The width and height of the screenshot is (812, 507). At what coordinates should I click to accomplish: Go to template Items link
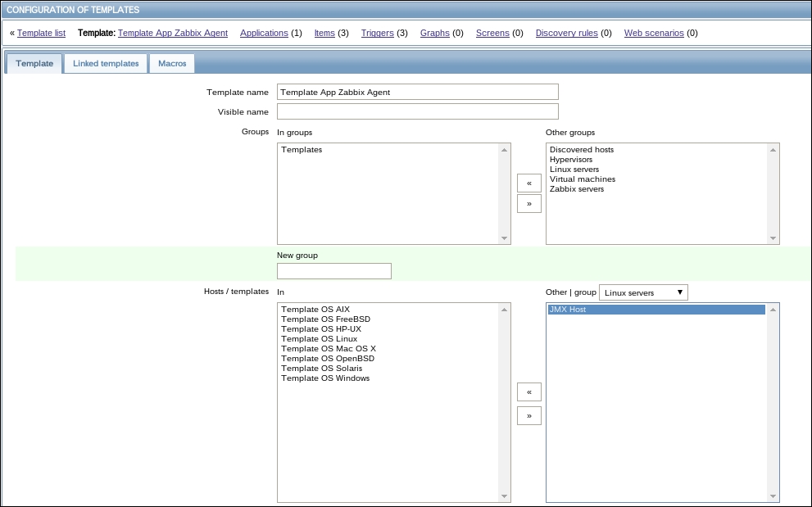pyautogui.click(x=324, y=34)
